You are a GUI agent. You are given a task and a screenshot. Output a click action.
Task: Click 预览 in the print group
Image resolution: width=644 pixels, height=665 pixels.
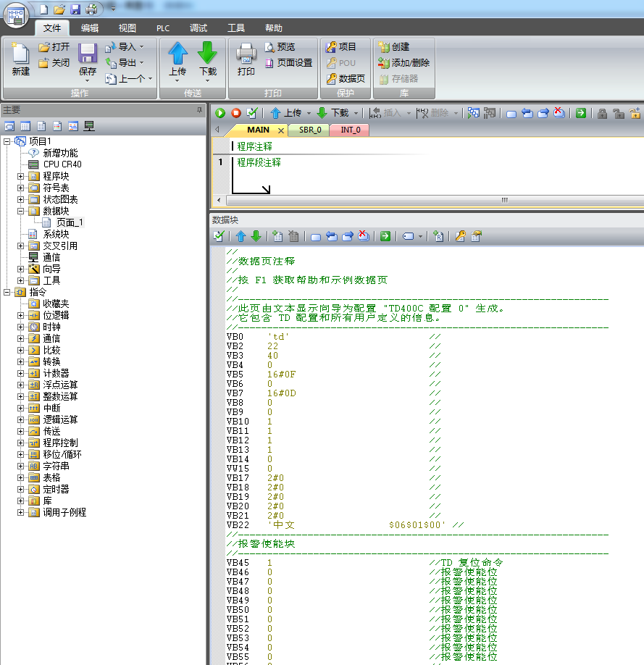click(280, 46)
